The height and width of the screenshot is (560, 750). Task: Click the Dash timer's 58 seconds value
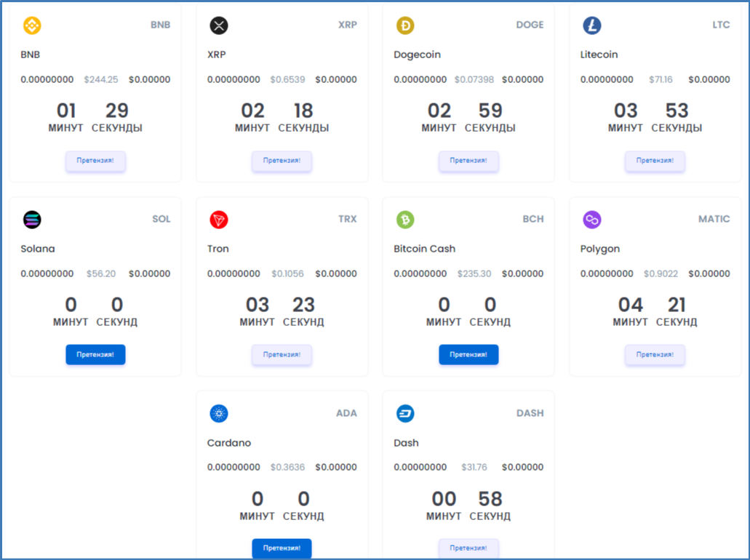490,499
